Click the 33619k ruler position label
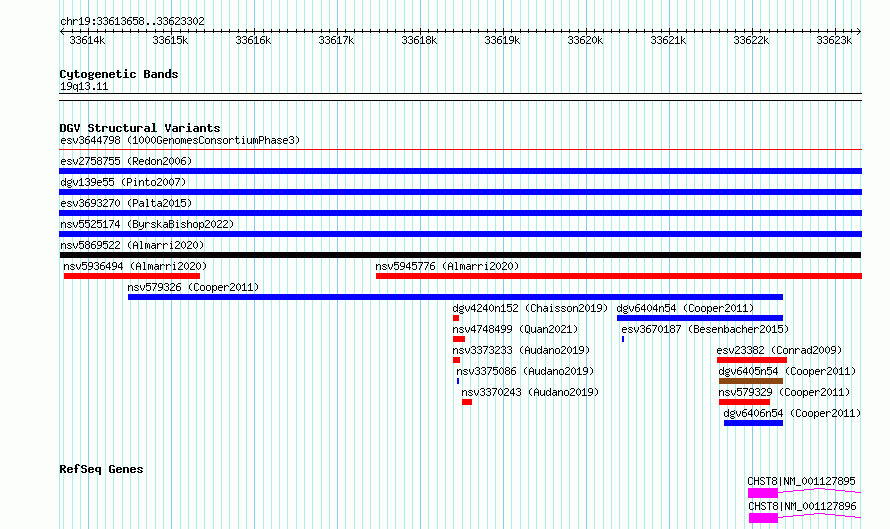The image size is (890, 529). 502,40
